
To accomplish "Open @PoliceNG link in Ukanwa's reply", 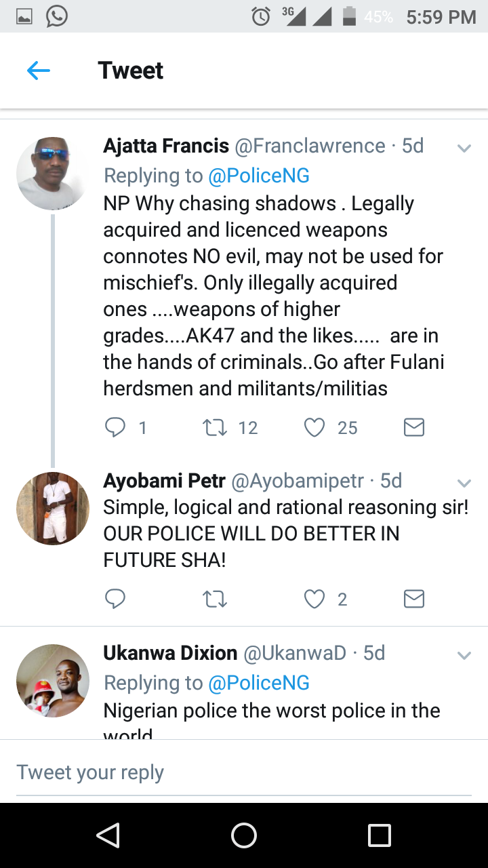I will 259,683.
